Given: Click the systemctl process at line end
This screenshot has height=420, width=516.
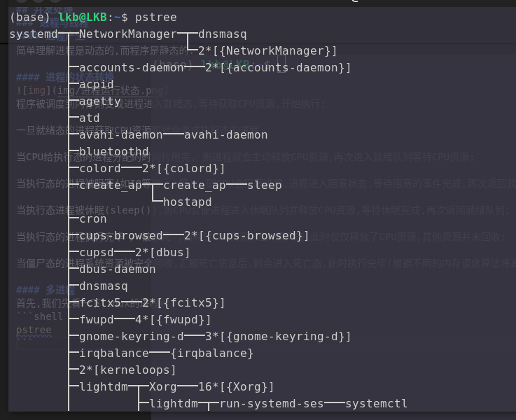Looking at the screenshot, I should coord(376,404).
